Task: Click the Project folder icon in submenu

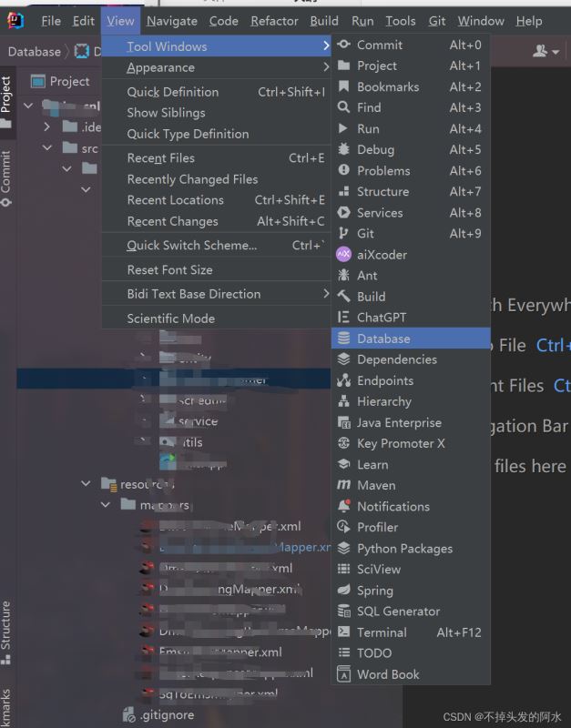Action: point(344,66)
